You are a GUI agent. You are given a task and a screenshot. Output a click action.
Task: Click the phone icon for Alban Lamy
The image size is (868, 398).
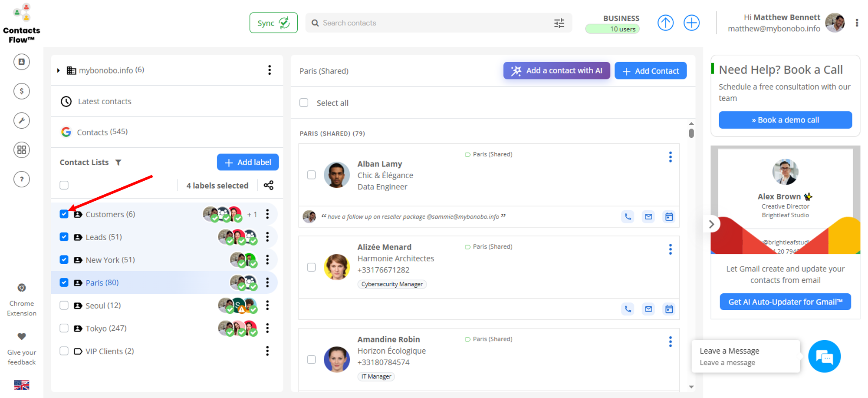(x=628, y=217)
